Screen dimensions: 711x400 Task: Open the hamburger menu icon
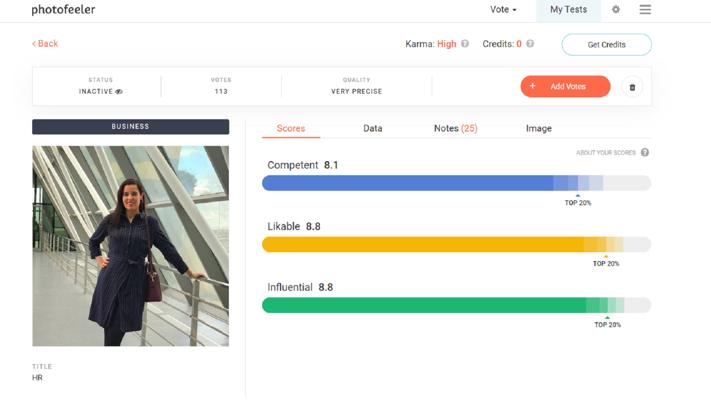645,10
